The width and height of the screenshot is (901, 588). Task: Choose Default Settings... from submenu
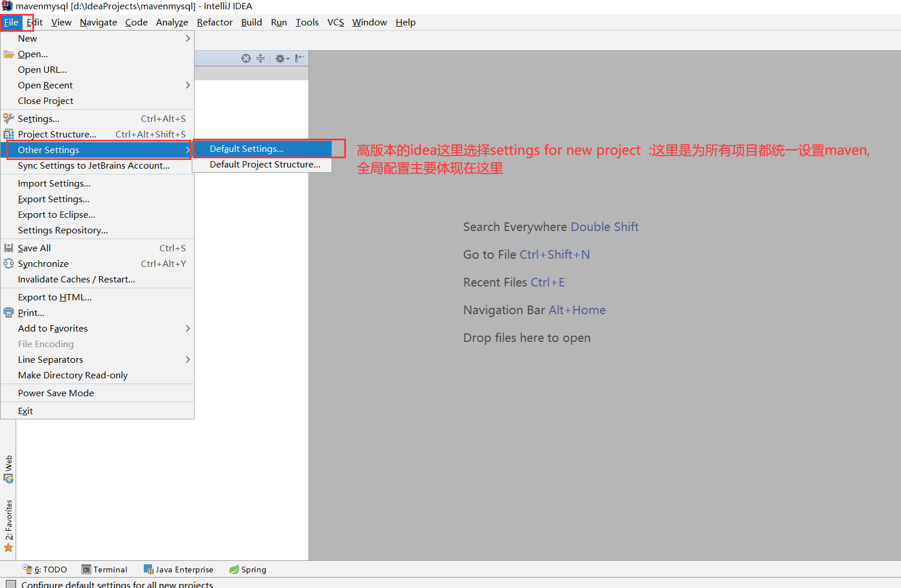pyautogui.click(x=262, y=149)
